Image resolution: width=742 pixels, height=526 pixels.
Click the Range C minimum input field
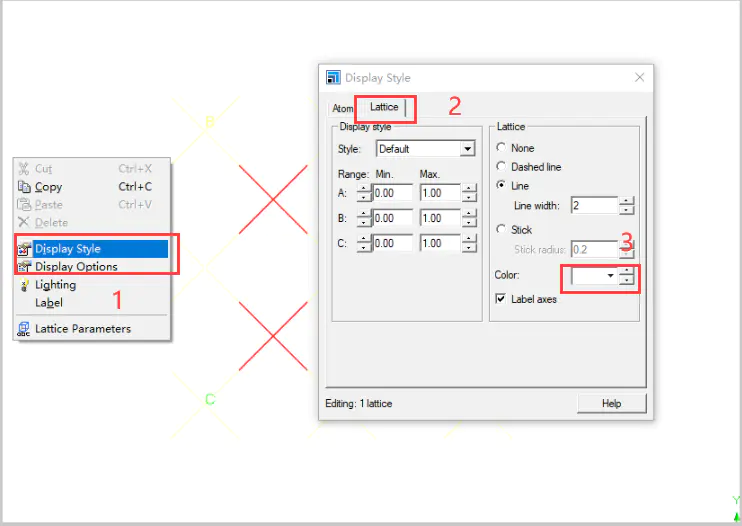[392, 243]
